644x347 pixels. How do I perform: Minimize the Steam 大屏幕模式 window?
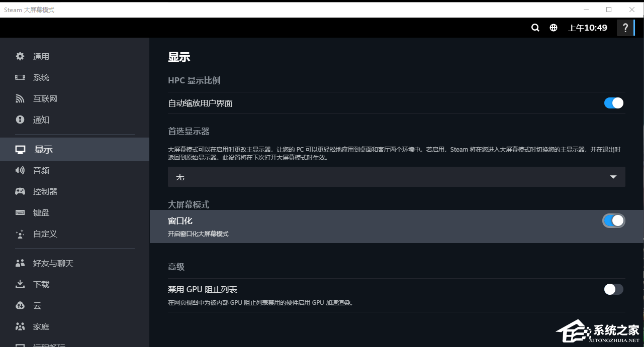click(586, 10)
